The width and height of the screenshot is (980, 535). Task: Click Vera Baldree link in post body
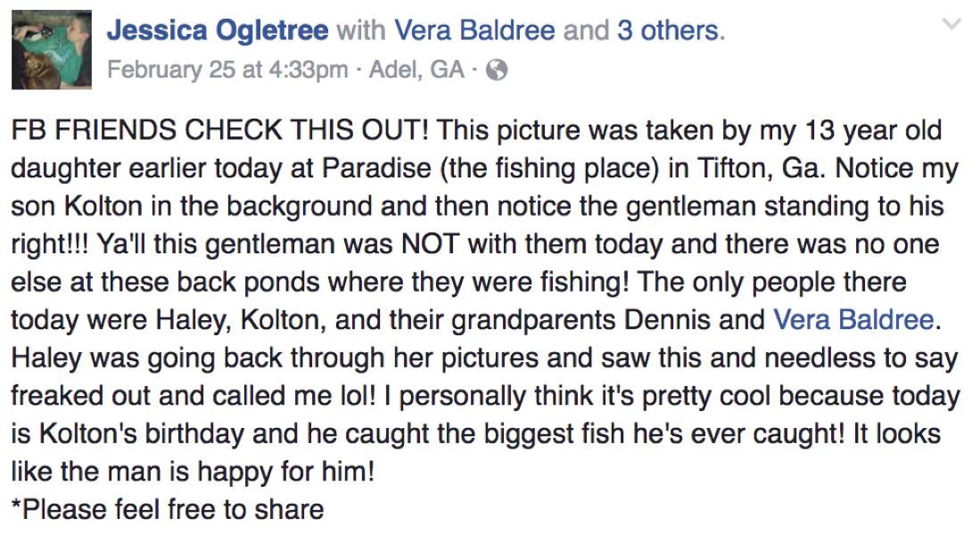pyautogui.click(x=853, y=320)
